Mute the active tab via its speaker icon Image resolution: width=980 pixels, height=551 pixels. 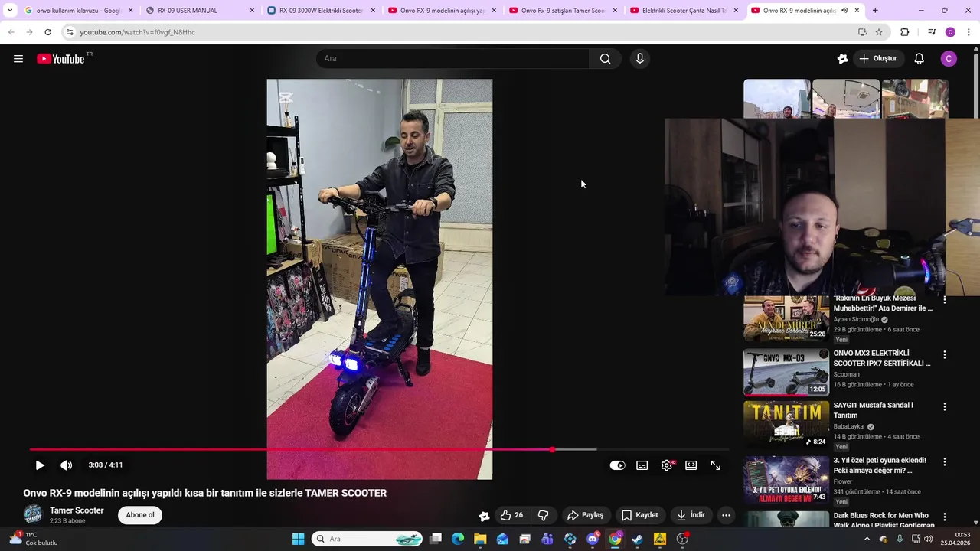pos(844,11)
